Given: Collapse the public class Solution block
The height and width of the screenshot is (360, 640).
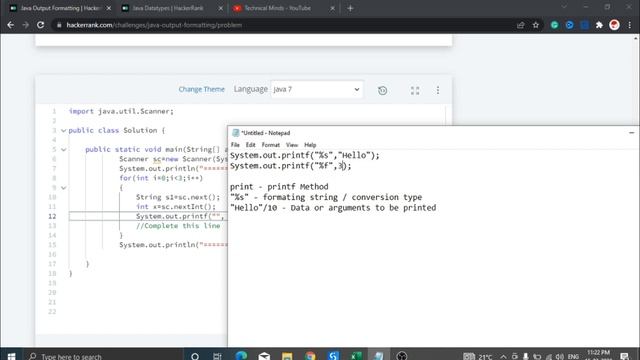Looking at the screenshot, I should point(64,131).
